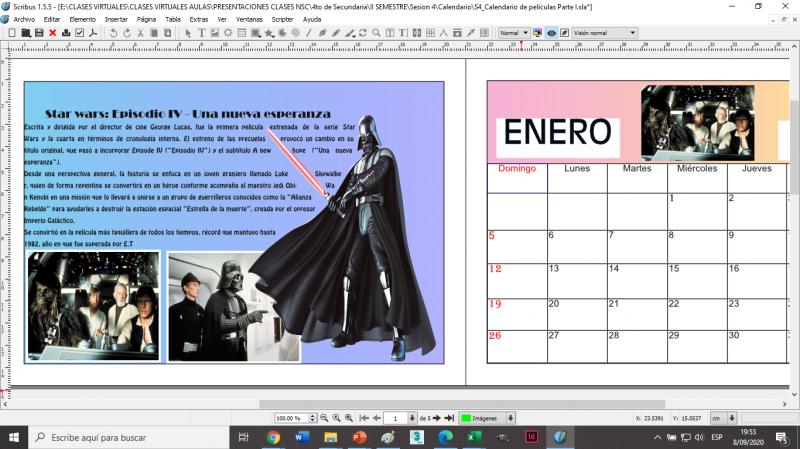Select the Eye Dropper tool
This screenshot has height=449, width=800.
coord(470,33)
